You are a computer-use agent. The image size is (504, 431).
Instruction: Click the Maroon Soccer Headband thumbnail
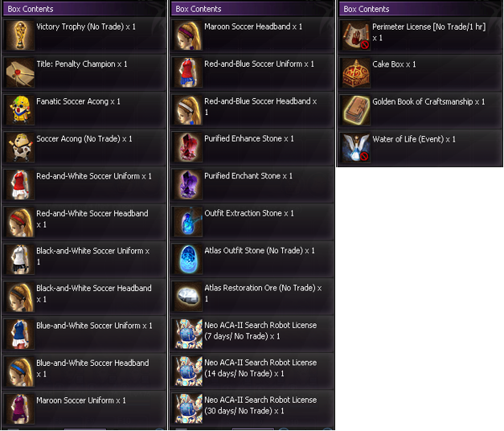click(x=188, y=35)
